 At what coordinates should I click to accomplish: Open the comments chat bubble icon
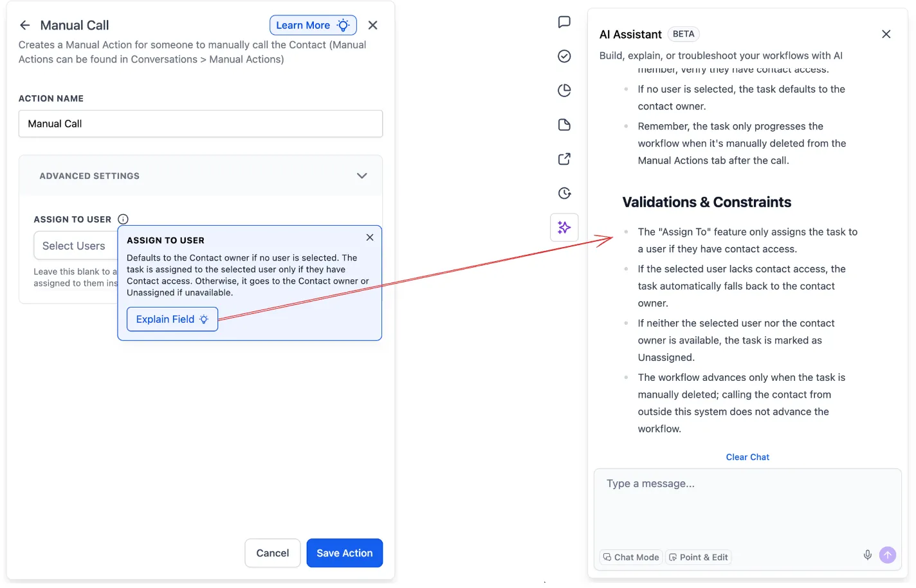click(564, 22)
